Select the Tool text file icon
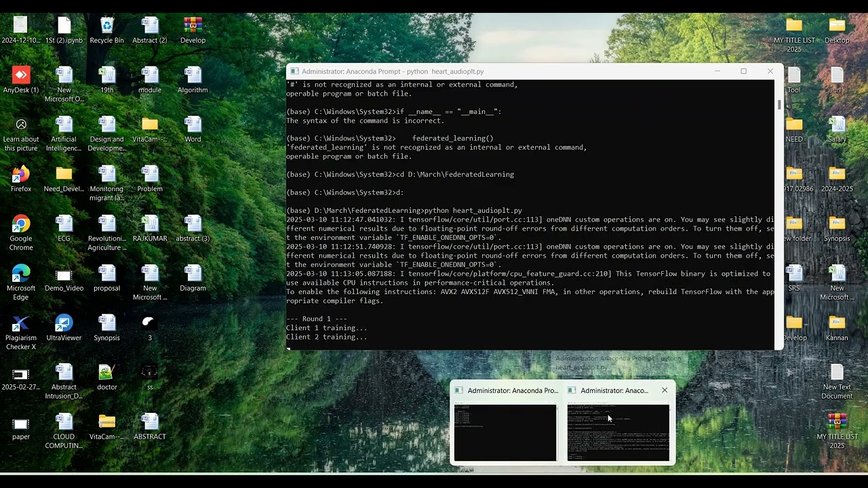The width and height of the screenshot is (868, 488). click(x=794, y=80)
